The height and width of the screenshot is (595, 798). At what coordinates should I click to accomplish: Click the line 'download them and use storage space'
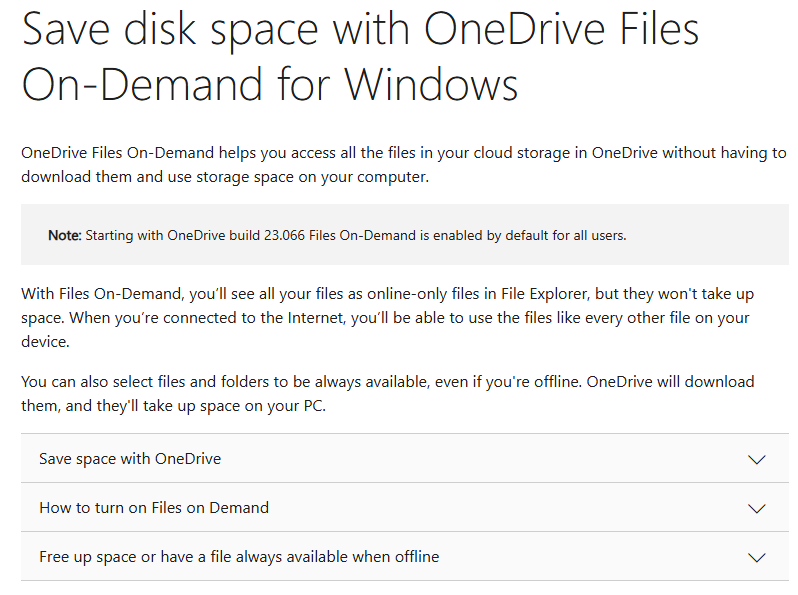(225, 177)
